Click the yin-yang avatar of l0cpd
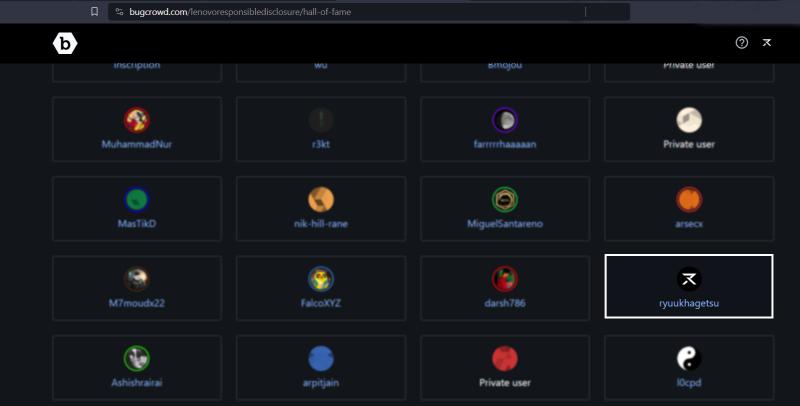Viewport: 800px width, 406px height. point(689,359)
